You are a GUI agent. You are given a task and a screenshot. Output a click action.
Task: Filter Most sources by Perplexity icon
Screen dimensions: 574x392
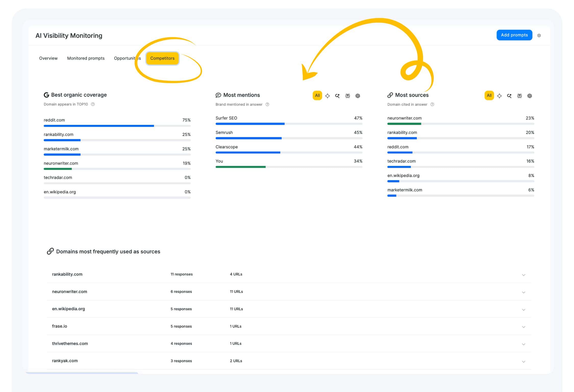[x=519, y=96]
